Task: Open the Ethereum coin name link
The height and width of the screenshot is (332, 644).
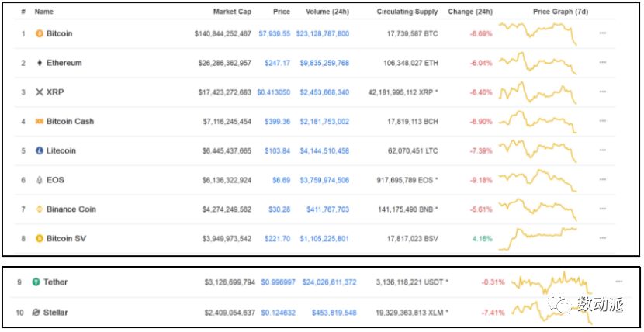Action: (x=64, y=63)
